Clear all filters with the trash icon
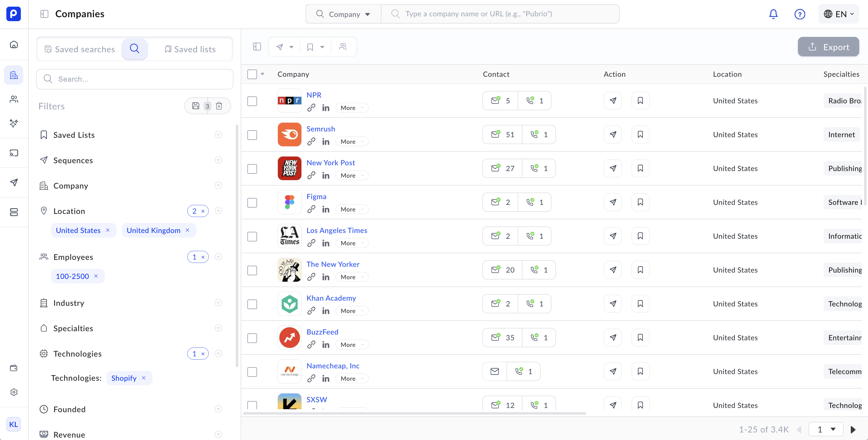Image resolution: width=868 pixels, height=440 pixels. (219, 106)
